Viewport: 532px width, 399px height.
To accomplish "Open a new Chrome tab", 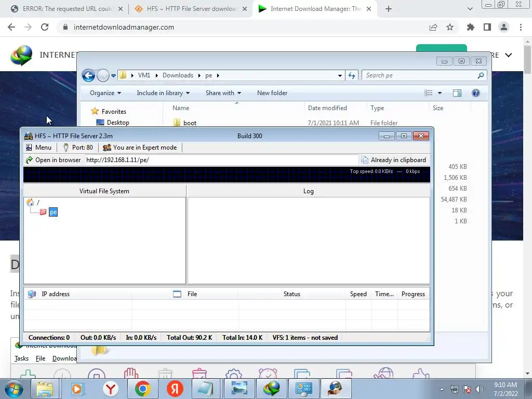I will [389, 9].
